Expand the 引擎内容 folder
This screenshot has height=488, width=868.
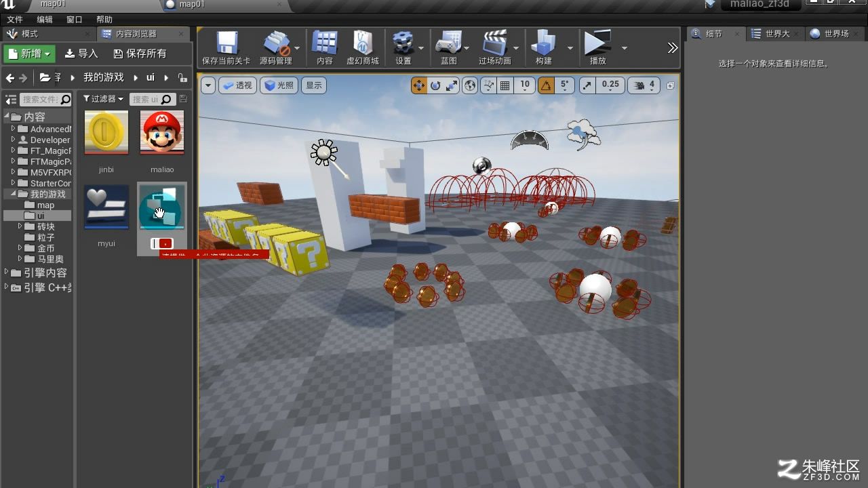click(x=7, y=272)
